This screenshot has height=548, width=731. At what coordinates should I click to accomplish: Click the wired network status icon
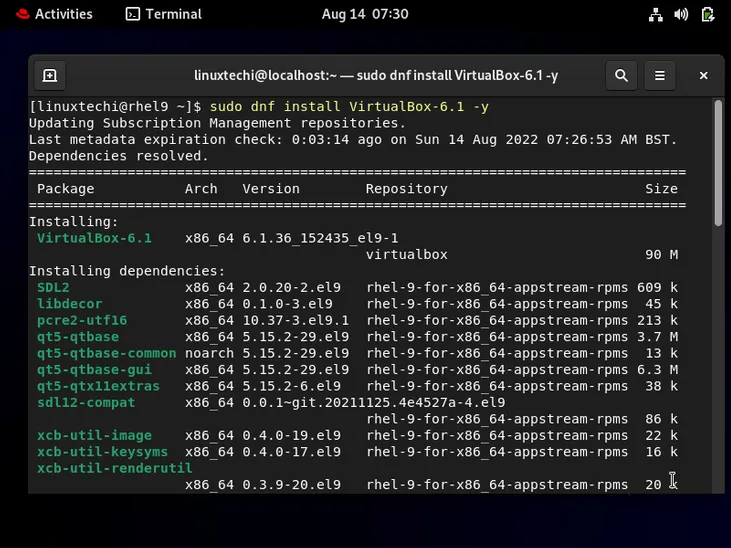655,14
